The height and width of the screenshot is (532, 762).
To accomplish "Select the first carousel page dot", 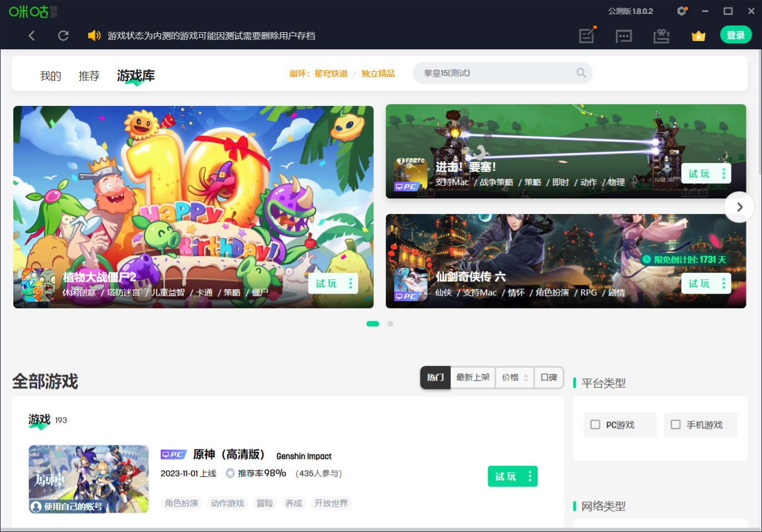I will coord(372,324).
